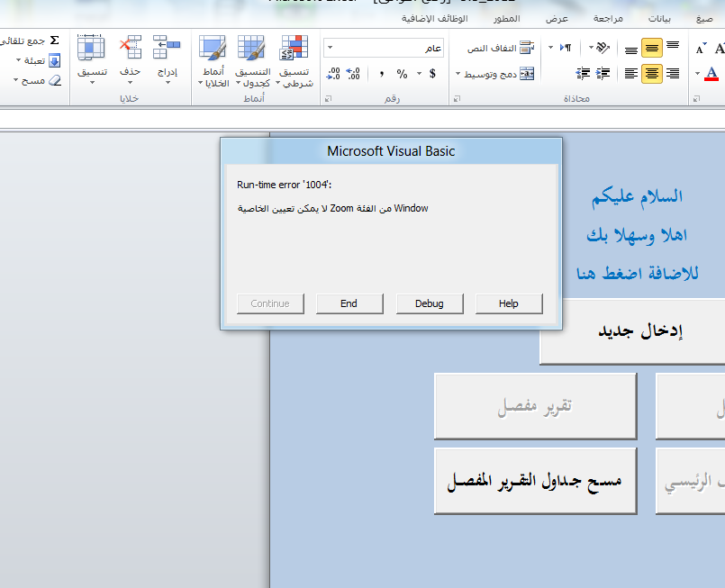The height and width of the screenshot is (588, 725).
Task: Expand orientation dropdown arrow
Action: click(x=591, y=47)
